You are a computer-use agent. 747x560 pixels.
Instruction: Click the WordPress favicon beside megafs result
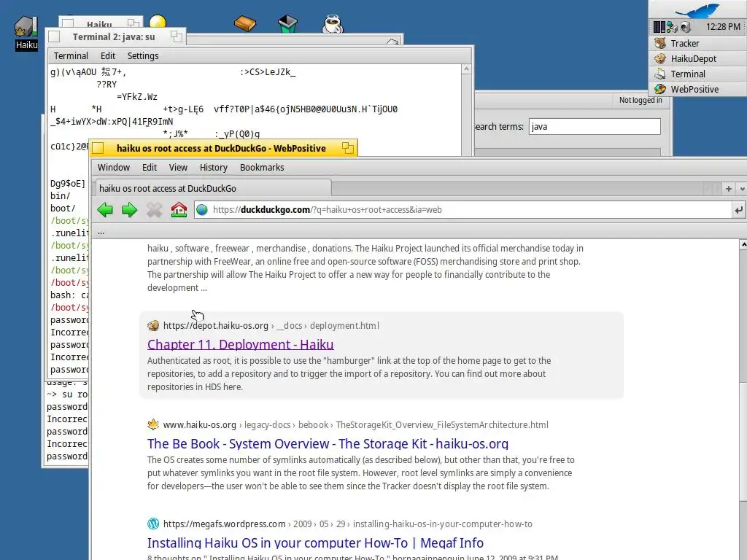click(x=153, y=524)
